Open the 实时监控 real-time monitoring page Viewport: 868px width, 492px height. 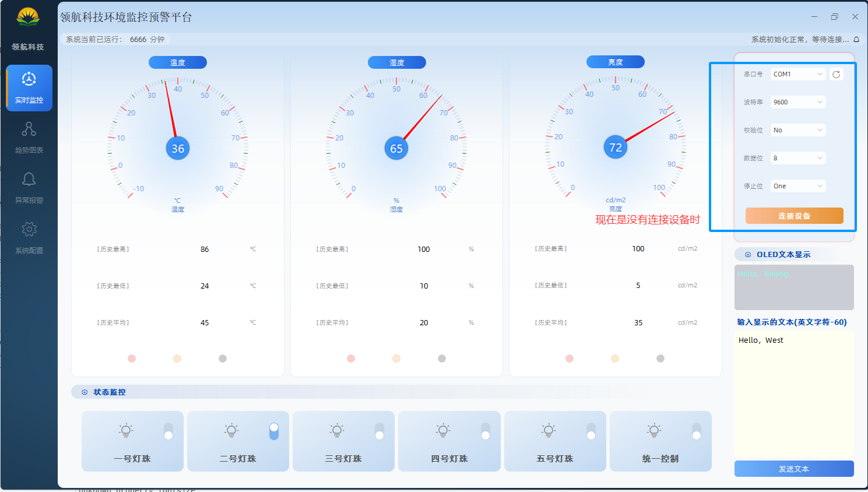29,88
